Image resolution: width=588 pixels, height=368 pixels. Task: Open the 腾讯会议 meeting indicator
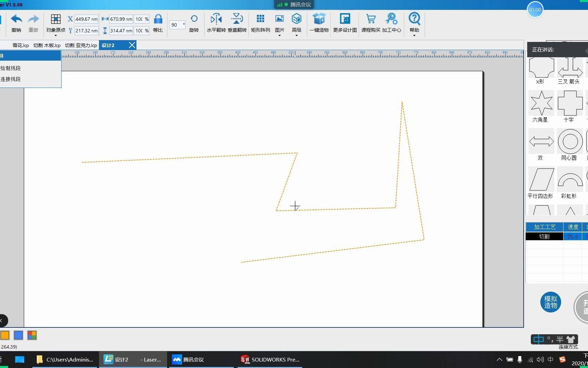294,4
